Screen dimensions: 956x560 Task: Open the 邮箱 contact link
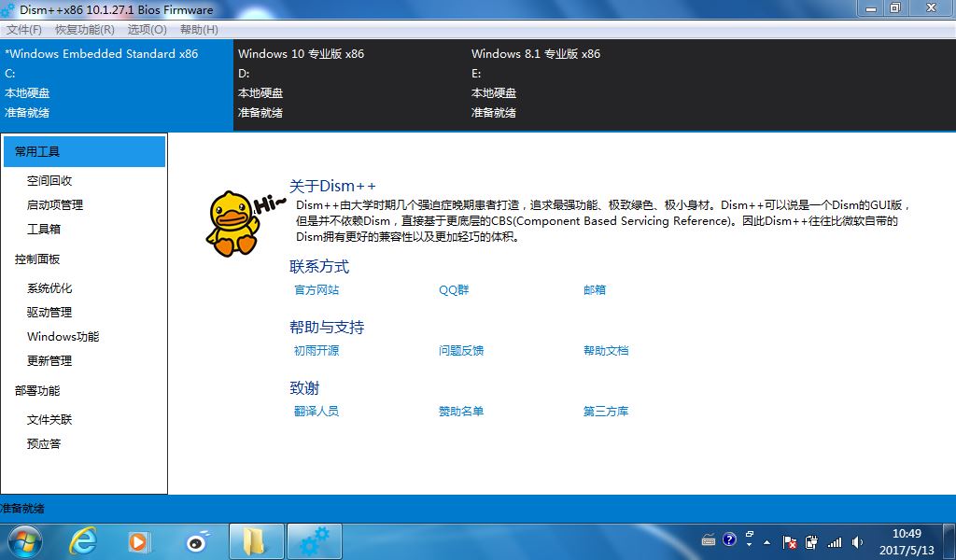click(x=595, y=290)
